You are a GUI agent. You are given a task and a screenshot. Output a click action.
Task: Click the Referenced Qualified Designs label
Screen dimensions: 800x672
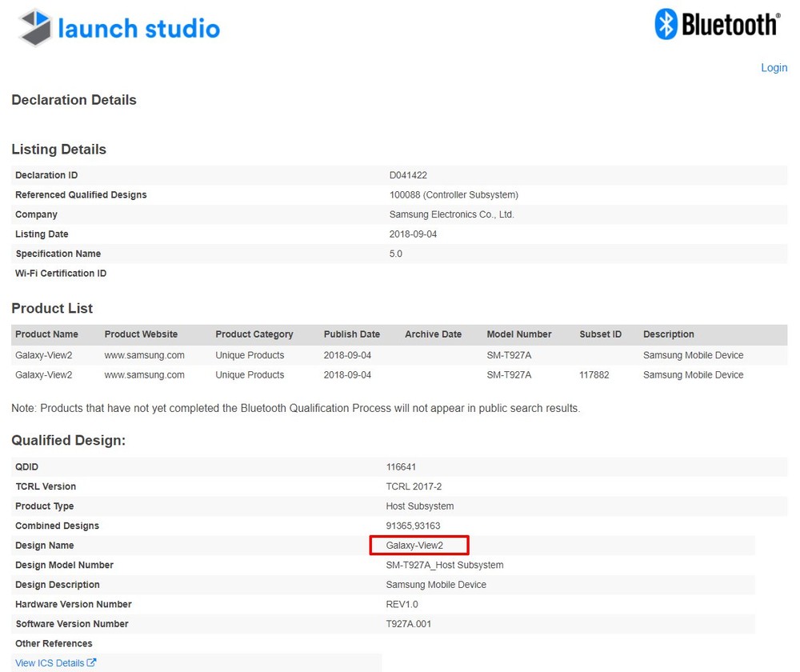81,195
